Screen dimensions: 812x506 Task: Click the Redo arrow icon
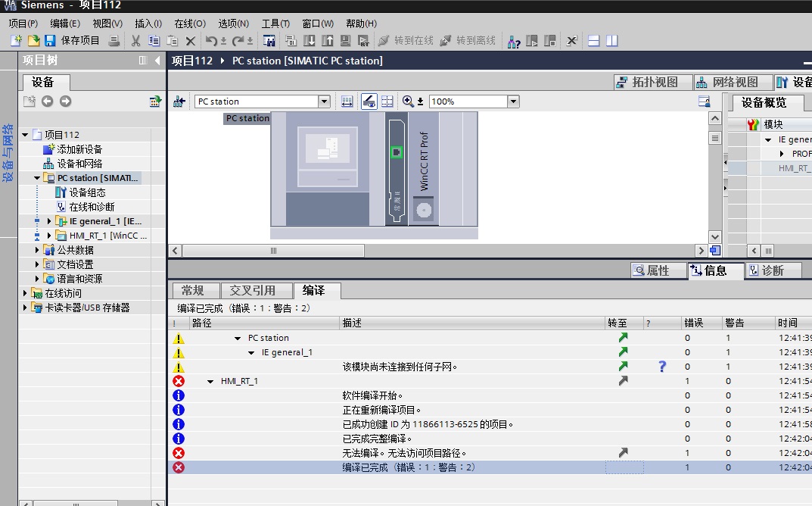pyautogui.click(x=238, y=40)
